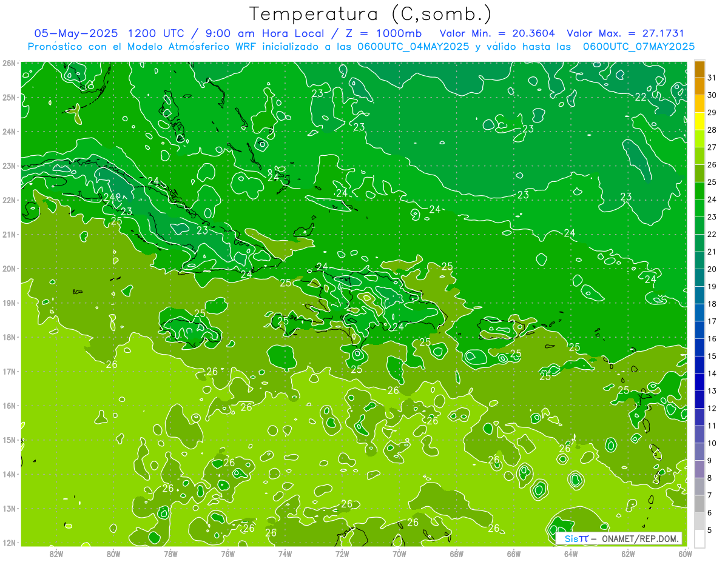This screenshot has height=562, width=728.
Task: Click the SisPI ONAMET/REP.DOM. logo
Action: 619,538
